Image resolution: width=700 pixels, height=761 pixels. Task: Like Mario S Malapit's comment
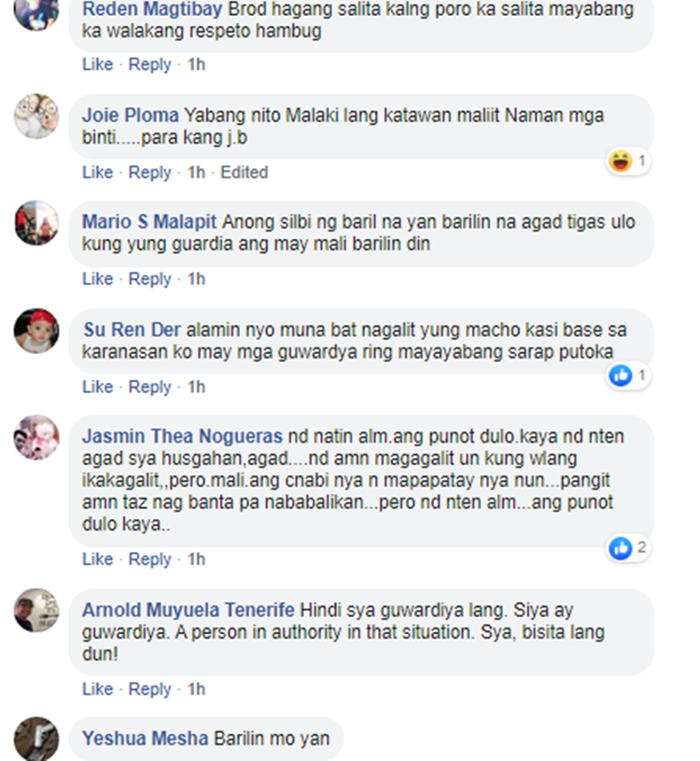pyautogui.click(x=97, y=279)
